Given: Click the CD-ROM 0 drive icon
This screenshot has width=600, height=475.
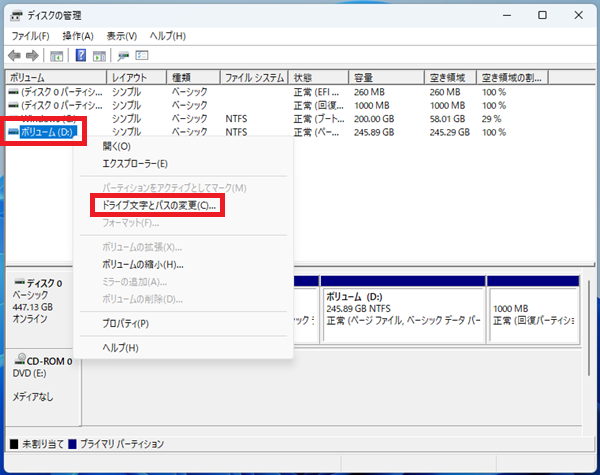Looking at the screenshot, I should tap(20, 359).
